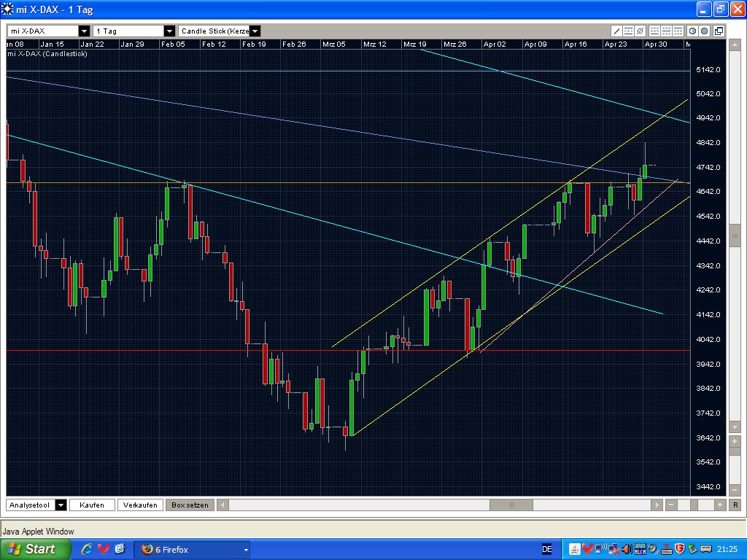Click the volume speaker tray icon
Image resolution: width=747 pixels, height=560 pixels.
pos(627,549)
